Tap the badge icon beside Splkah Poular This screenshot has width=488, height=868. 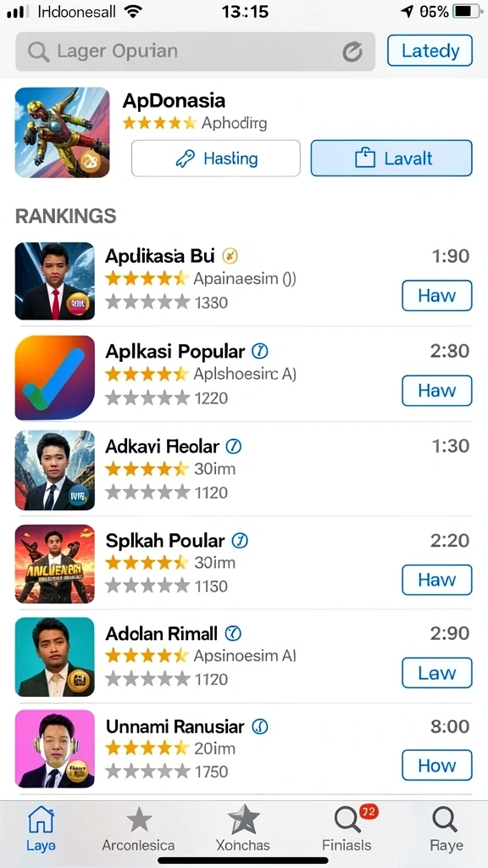[x=240, y=540]
